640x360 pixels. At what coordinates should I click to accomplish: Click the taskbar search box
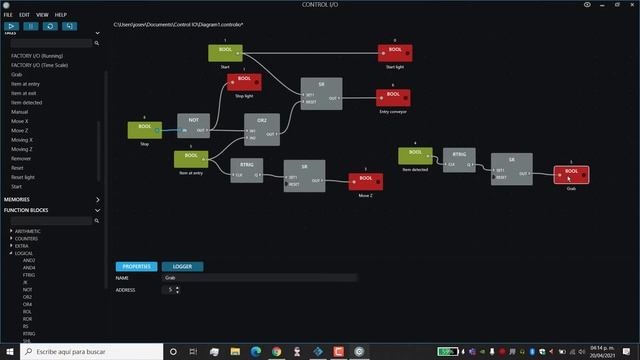click(91, 351)
